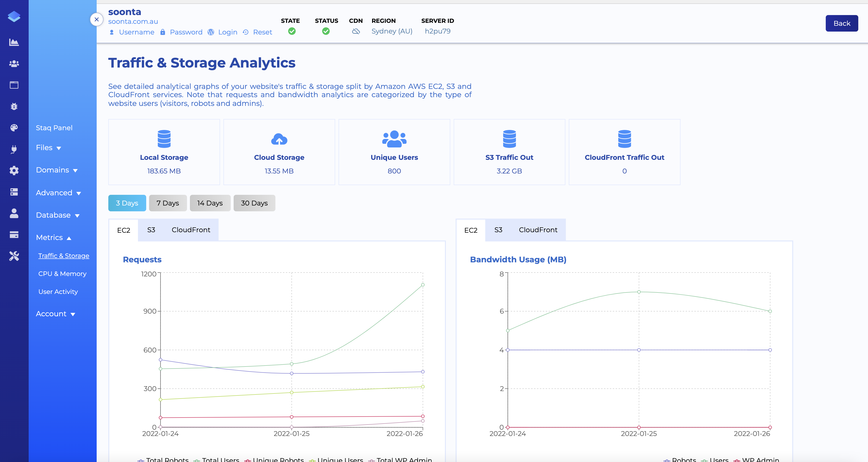The image size is (868, 462).
Task: Select the 3 Days range
Action: (x=127, y=203)
